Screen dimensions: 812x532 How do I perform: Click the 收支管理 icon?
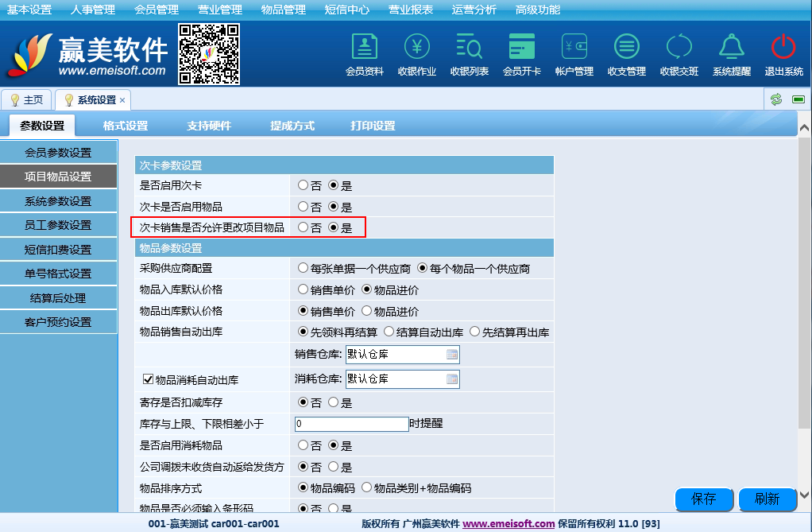coord(627,48)
